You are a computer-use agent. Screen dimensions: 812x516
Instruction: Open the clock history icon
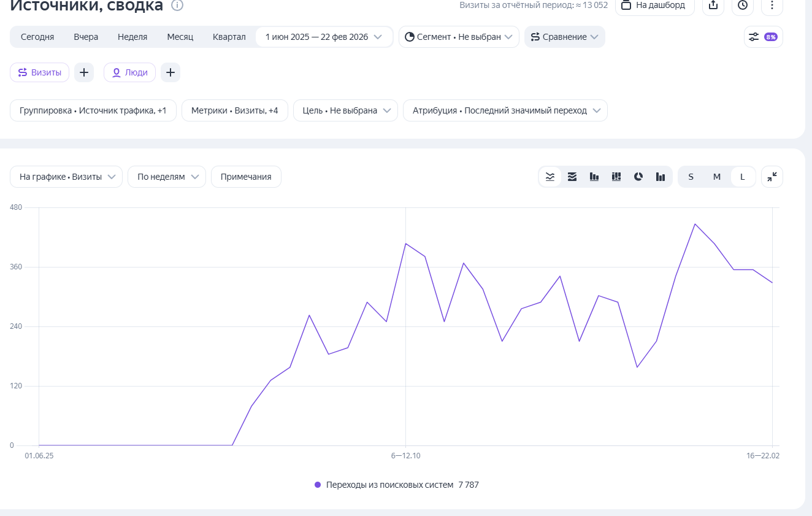742,6
